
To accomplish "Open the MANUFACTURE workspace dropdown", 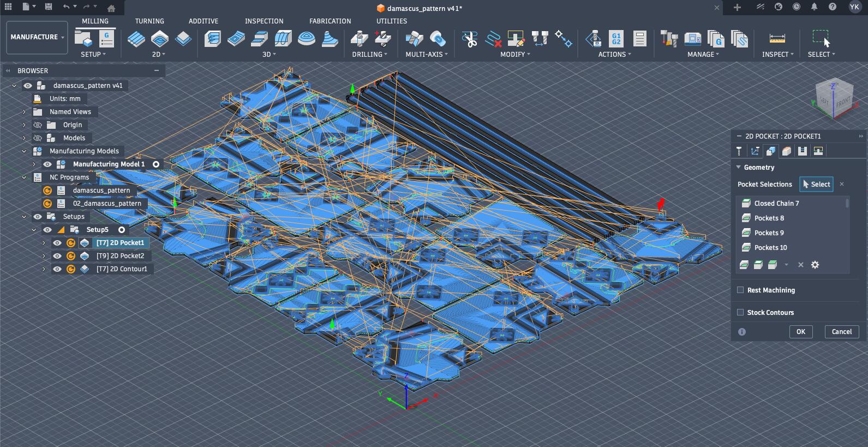I will (37, 37).
